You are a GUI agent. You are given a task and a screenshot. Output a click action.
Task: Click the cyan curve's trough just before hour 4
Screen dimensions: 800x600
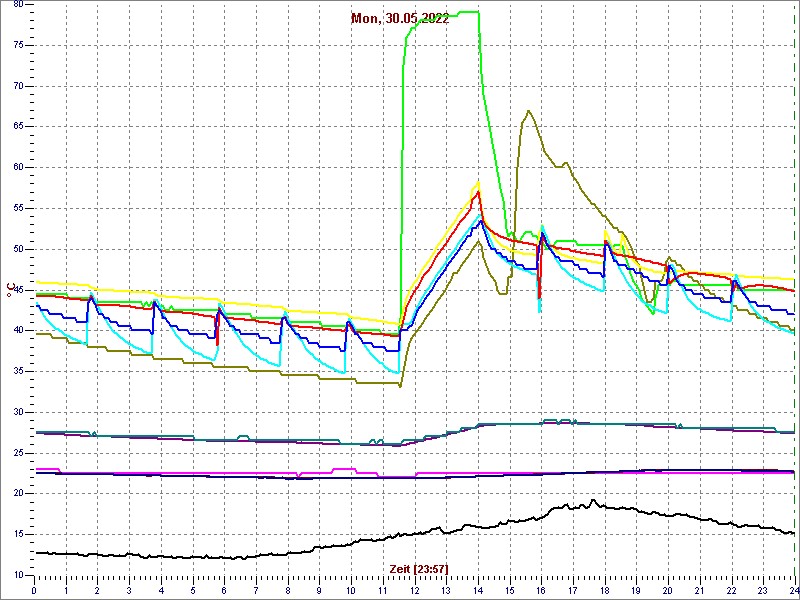click(x=151, y=353)
